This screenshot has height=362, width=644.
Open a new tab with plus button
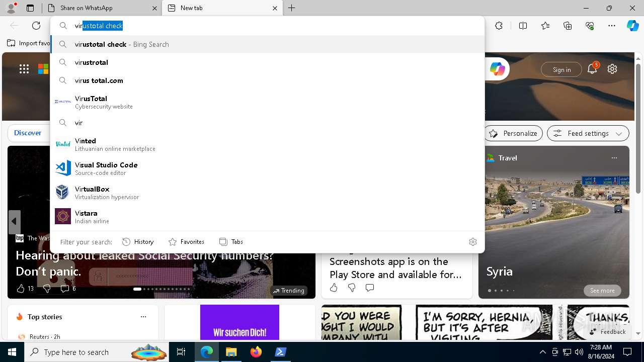(x=291, y=8)
